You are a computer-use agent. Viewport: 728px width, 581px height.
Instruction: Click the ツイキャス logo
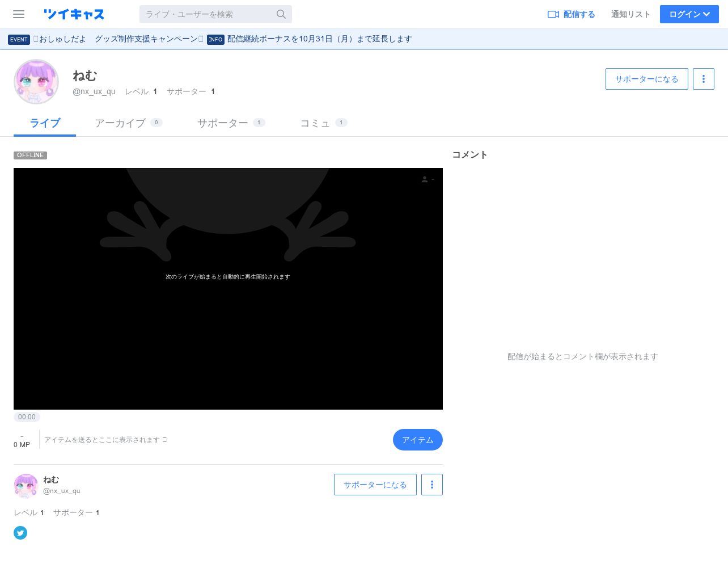point(74,14)
